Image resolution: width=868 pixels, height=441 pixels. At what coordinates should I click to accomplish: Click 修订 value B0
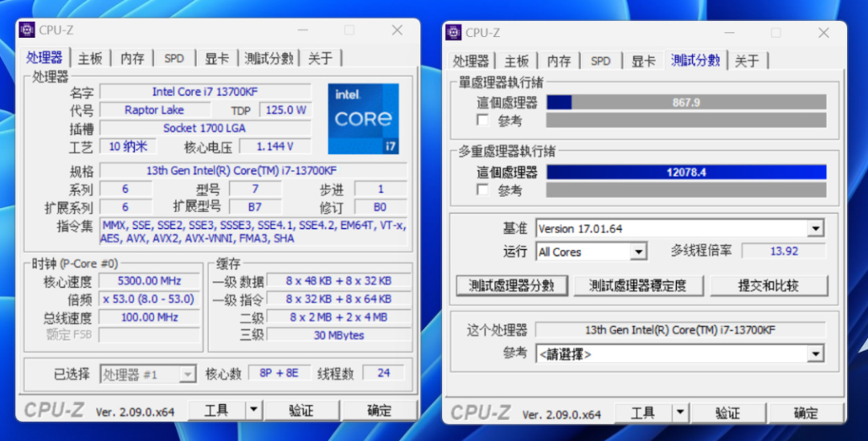(x=380, y=207)
